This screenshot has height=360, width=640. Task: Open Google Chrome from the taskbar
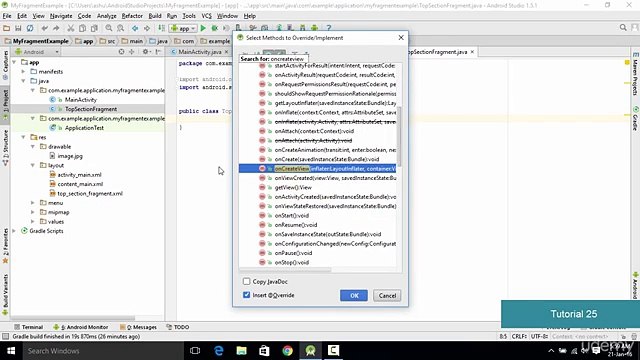tap(287, 351)
